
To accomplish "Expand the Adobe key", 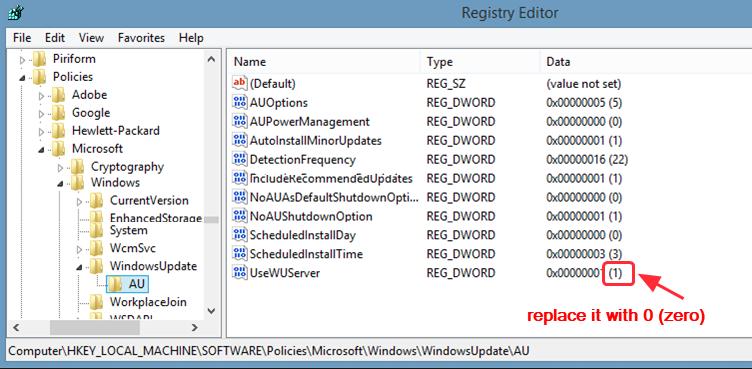I will pyautogui.click(x=41, y=95).
